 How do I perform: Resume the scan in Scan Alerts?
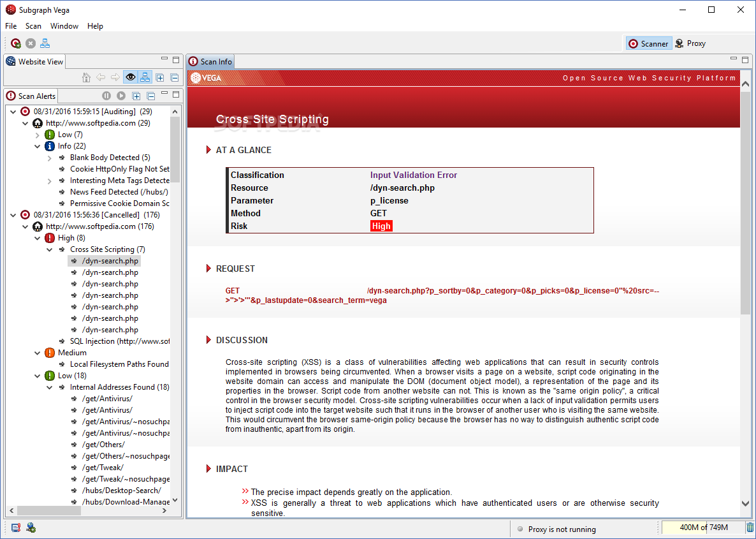tap(121, 96)
